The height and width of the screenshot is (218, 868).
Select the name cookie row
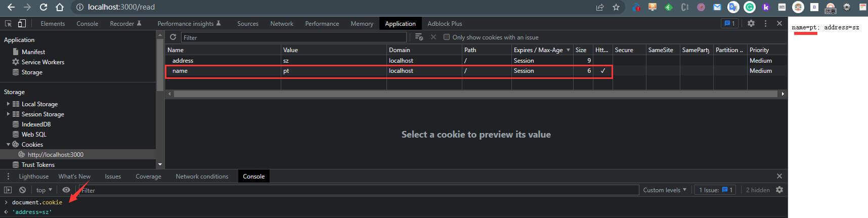(x=476, y=71)
